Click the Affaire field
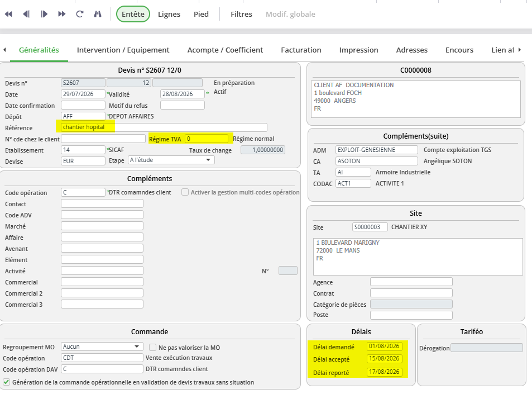The height and width of the screenshot is (394, 532). click(102, 237)
